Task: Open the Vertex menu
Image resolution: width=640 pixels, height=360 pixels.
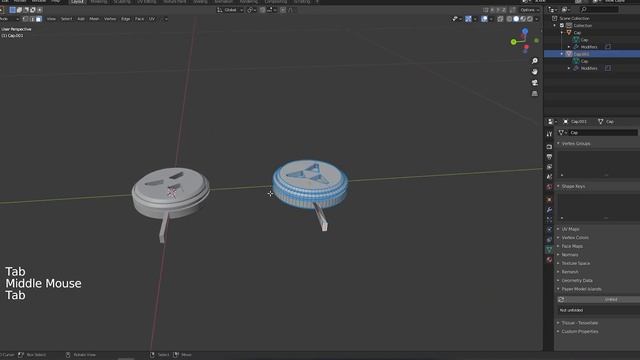Action: [110, 19]
